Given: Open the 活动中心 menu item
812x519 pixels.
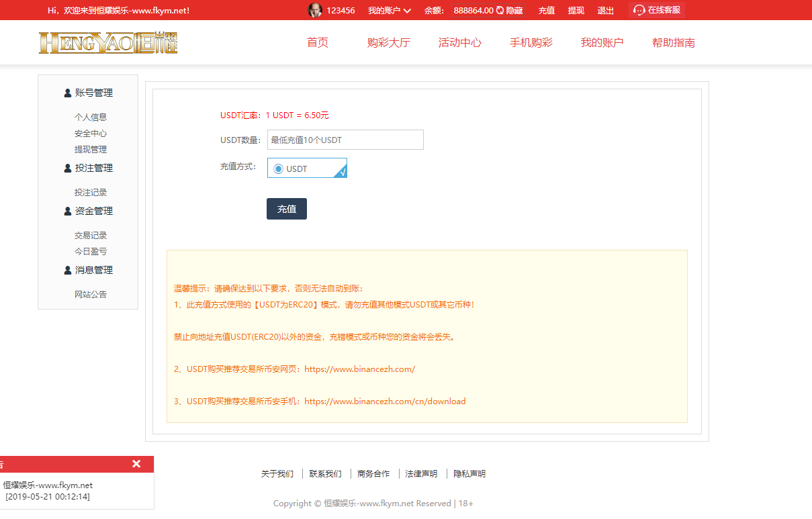Looking at the screenshot, I should point(459,42).
